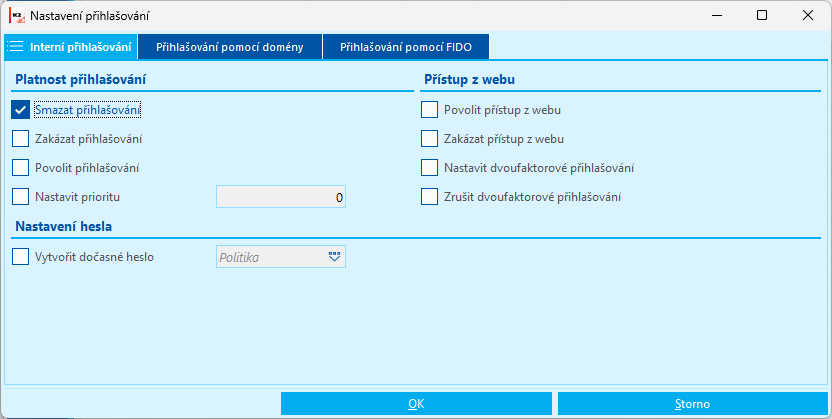Click the hamburger menu icon on first tab
832x419 pixels.
tap(15, 47)
